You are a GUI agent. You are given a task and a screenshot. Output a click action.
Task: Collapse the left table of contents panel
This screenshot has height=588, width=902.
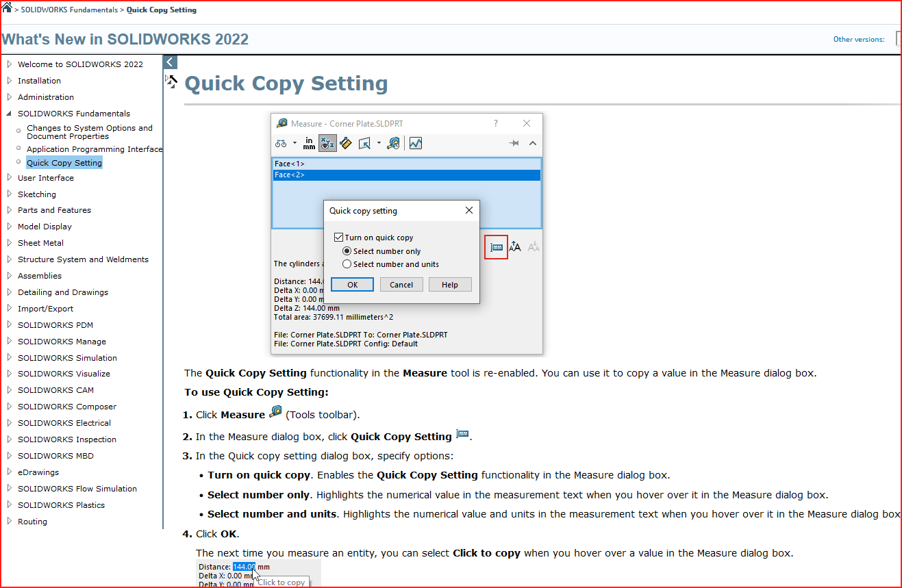(x=171, y=62)
